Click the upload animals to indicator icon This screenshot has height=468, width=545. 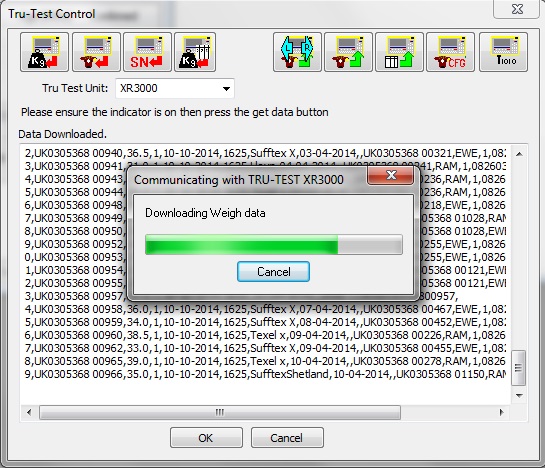[348, 52]
